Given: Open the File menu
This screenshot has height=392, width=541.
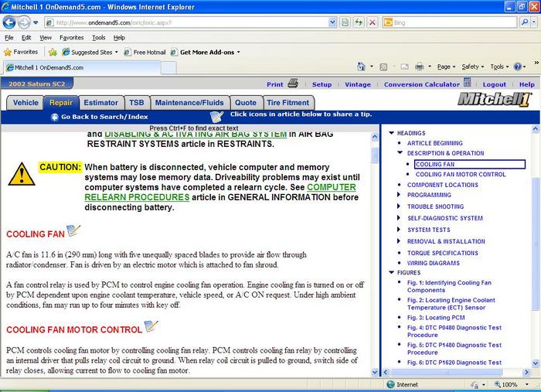Looking at the screenshot, I should coord(9,38).
